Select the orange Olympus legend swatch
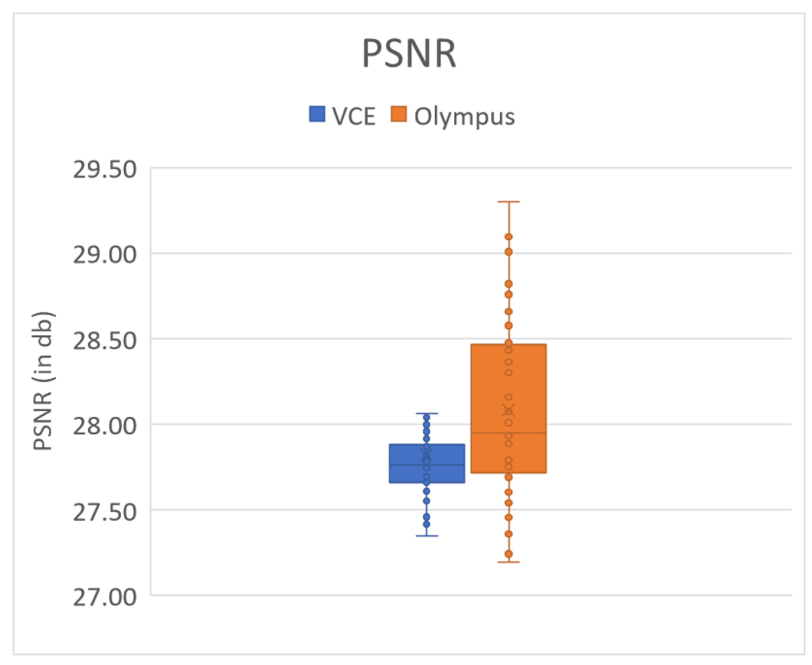 pos(398,114)
